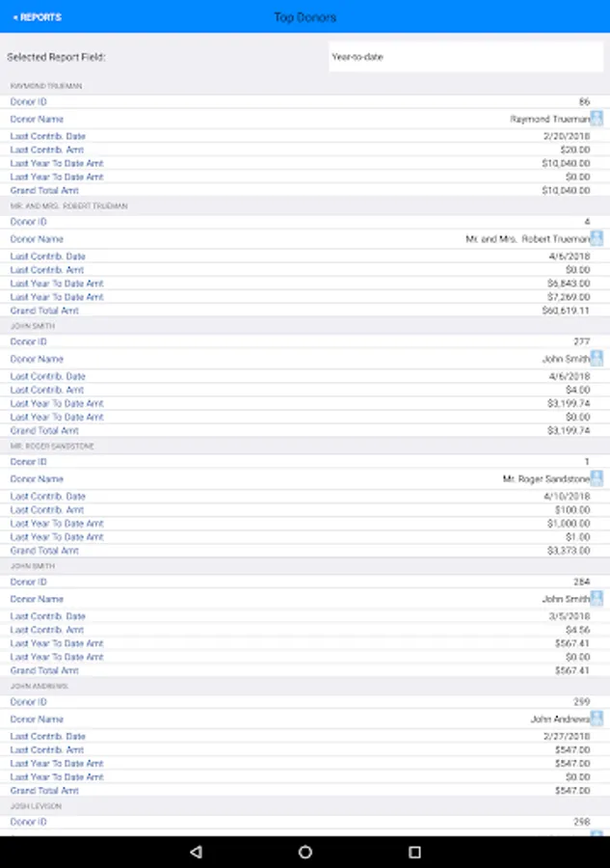
Task: Select grand total $60,619.11
Action: (566, 311)
